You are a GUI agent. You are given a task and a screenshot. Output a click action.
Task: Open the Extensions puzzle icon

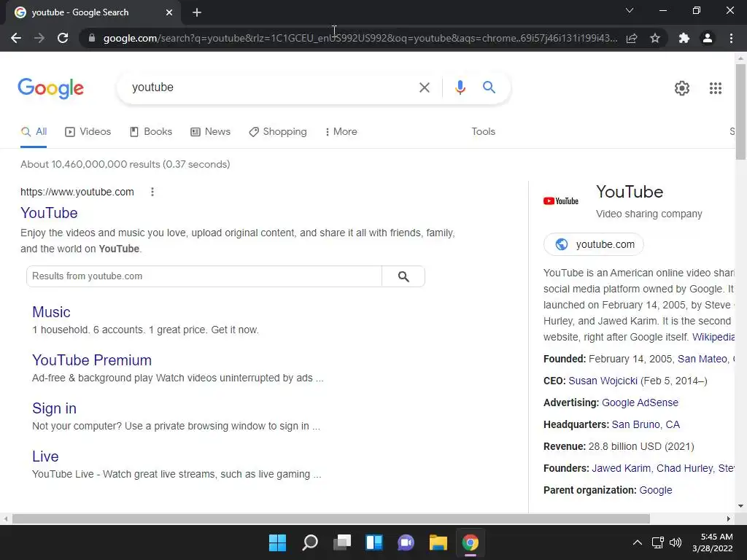click(x=684, y=38)
